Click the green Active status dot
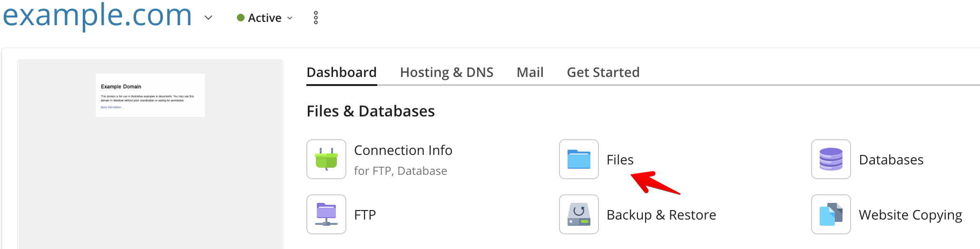This screenshot has width=980, height=249. pyautogui.click(x=241, y=18)
